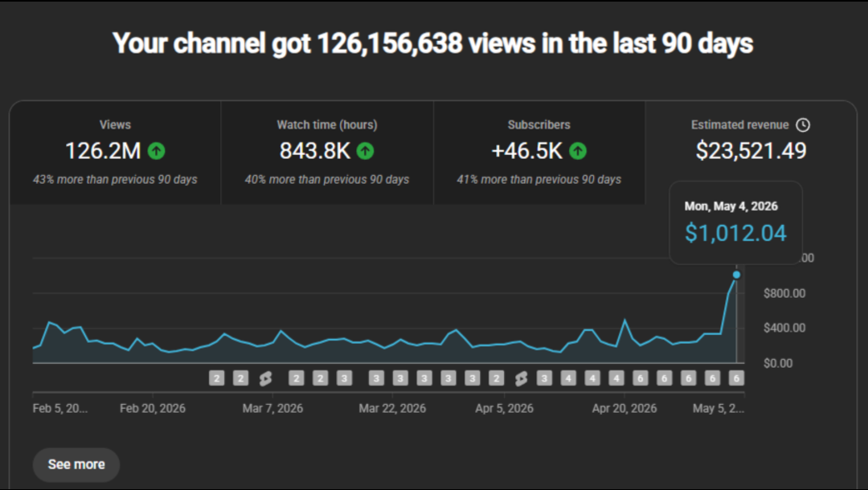Select the Subscribers metric tab
The height and width of the screenshot is (490, 868).
click(x=539, y=153)
